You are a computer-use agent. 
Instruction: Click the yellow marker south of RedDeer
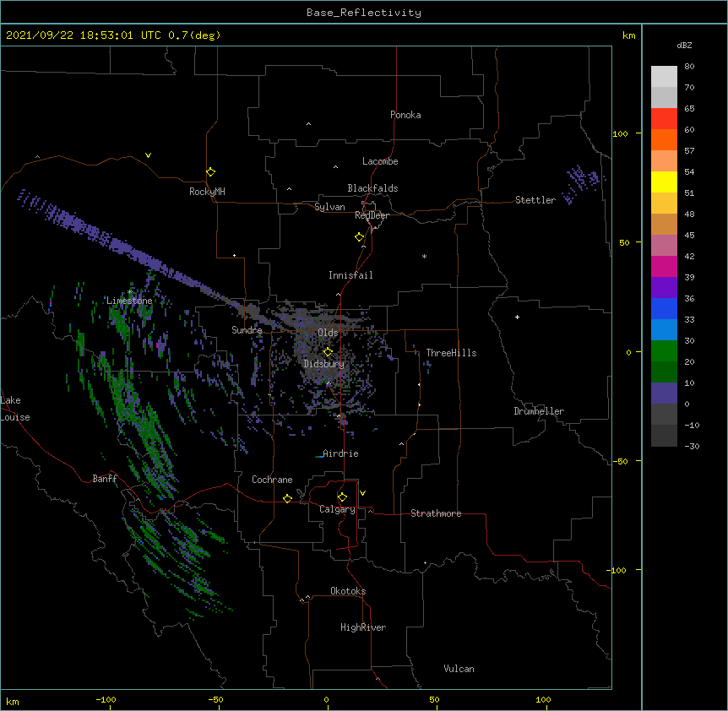coord(360,237)
